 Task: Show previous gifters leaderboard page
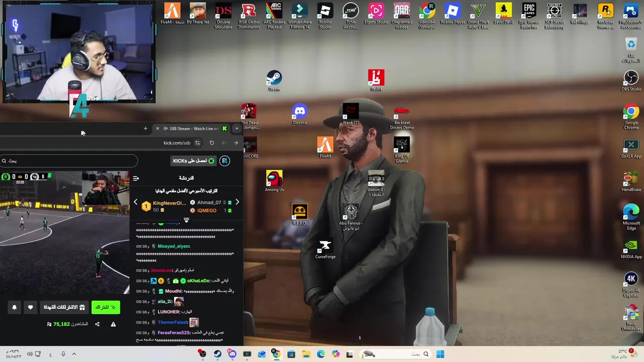(135, 202)
